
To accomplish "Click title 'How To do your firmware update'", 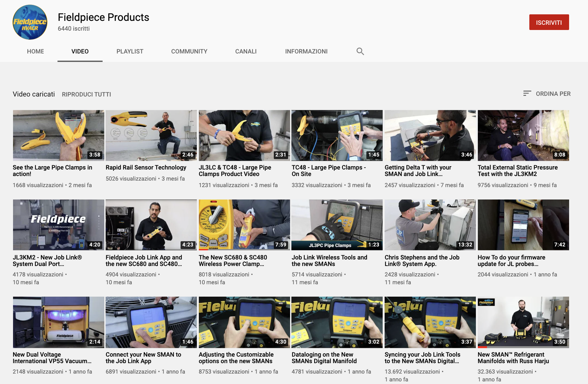I will (x=511, y=260).
